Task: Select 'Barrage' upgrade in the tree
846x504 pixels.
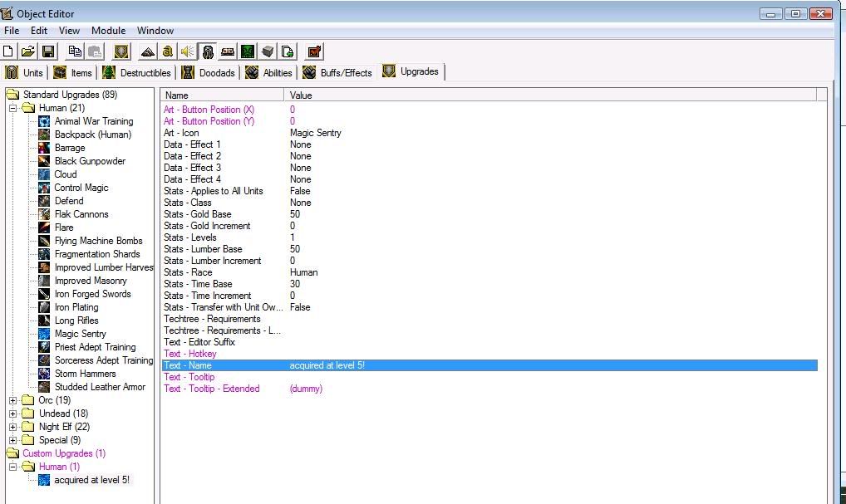Action: pos(70,148)
